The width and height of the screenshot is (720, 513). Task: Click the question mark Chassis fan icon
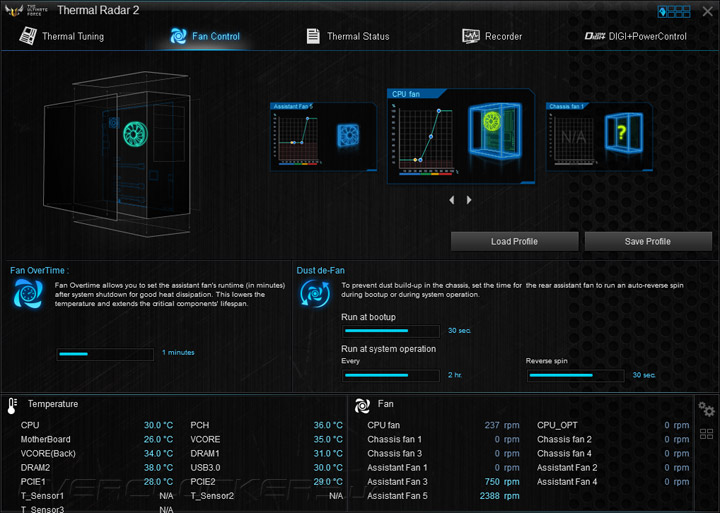(624, 132)
